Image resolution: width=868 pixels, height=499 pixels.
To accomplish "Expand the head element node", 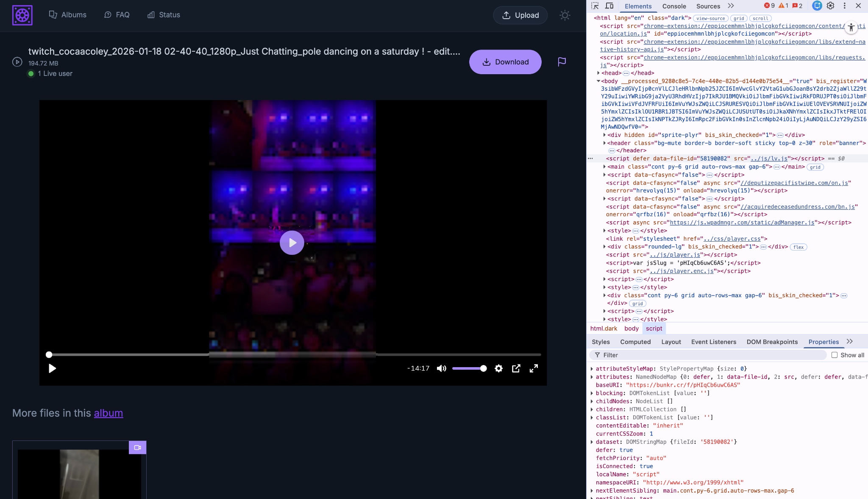I will coord(598,73).
